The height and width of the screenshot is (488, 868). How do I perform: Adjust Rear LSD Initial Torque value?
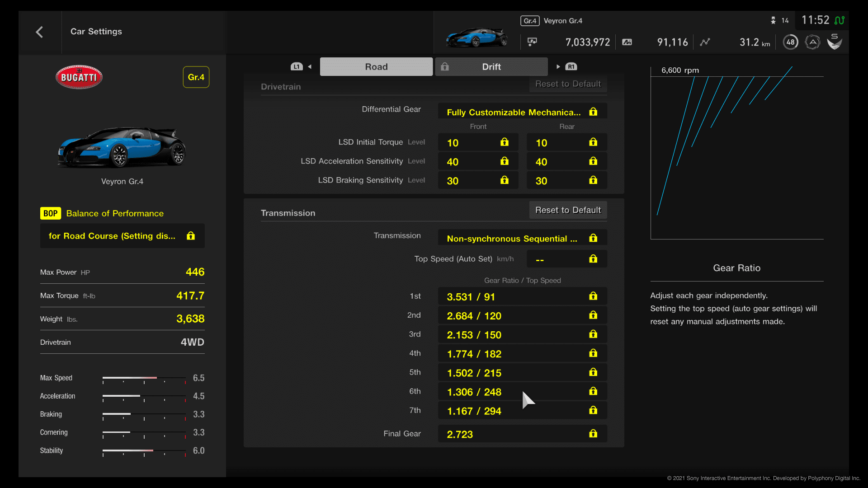pyautogui.click(x=566, y=142)
